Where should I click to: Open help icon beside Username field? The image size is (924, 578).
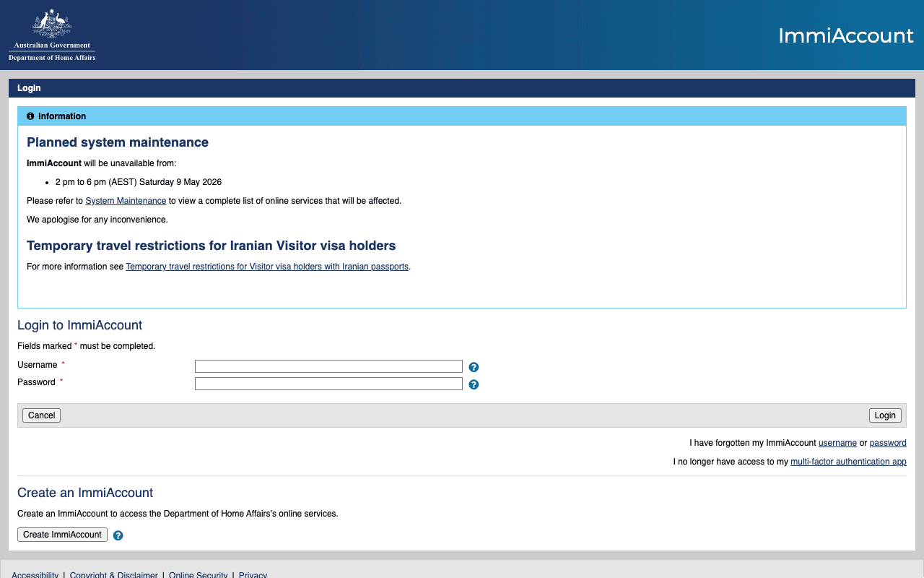pos(474,367)
